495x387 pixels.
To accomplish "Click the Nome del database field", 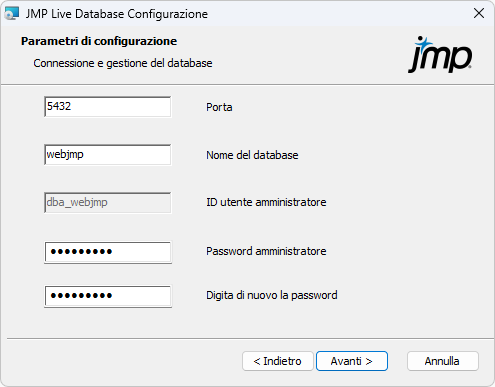I will tap(108, 155).
